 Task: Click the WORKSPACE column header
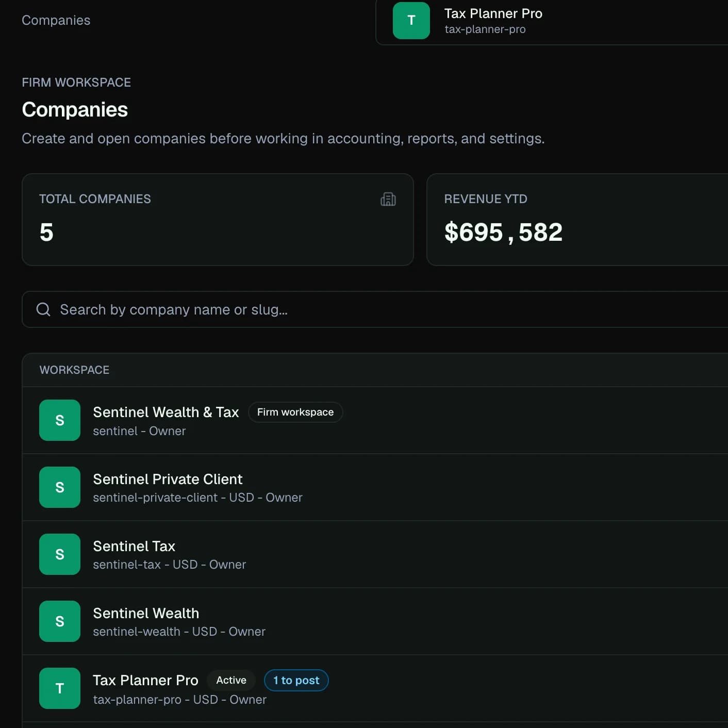coord(74,370)
